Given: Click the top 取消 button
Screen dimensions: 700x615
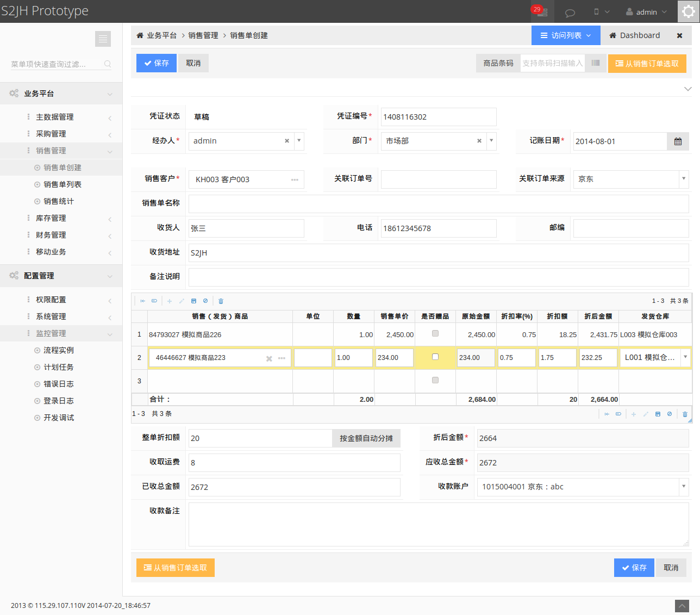Looking at the screenshot, I should 193,63.
